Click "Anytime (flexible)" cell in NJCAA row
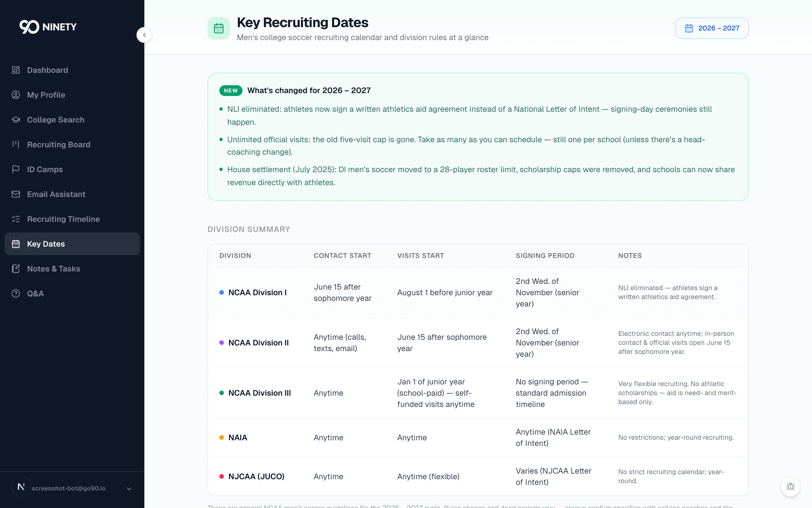The width and height of the screenshot is (812, 508). click(428, 476)
